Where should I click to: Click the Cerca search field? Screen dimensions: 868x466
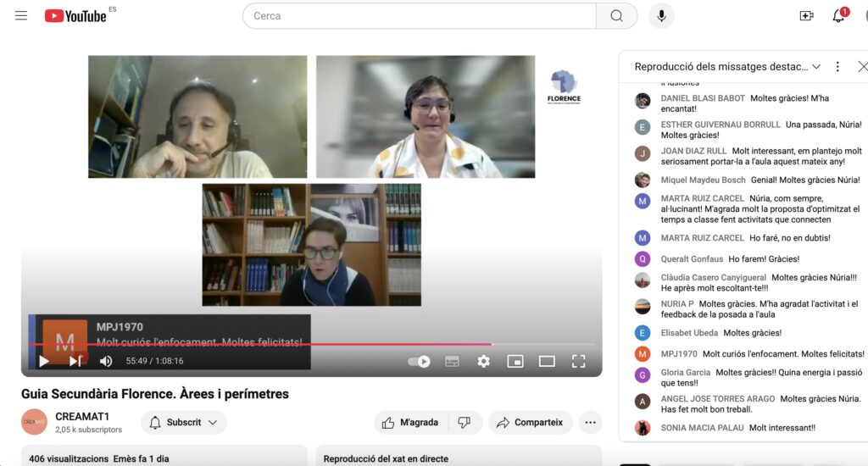[x=419, y=15]
